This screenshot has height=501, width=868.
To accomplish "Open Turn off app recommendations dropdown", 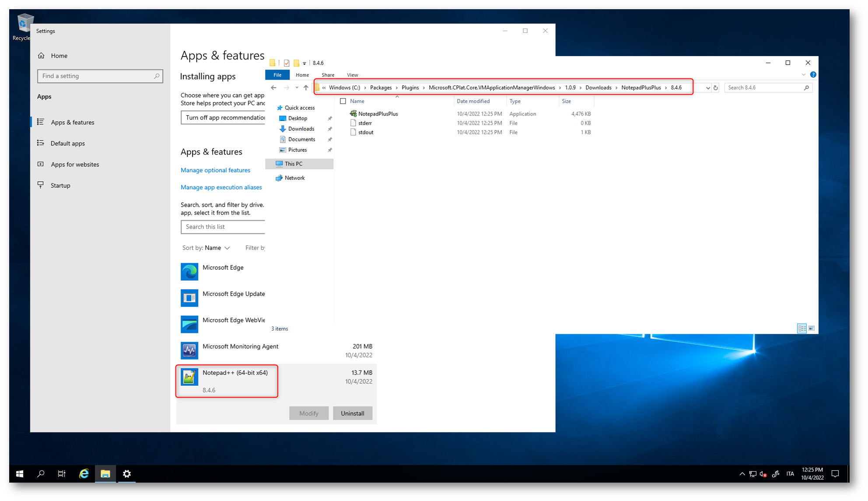I will tap(223, 117).
